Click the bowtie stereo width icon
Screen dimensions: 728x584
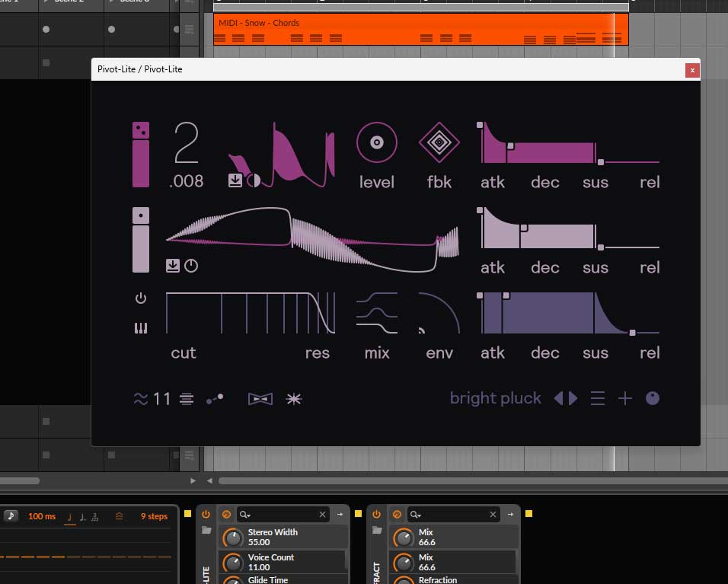click(260, 399)
